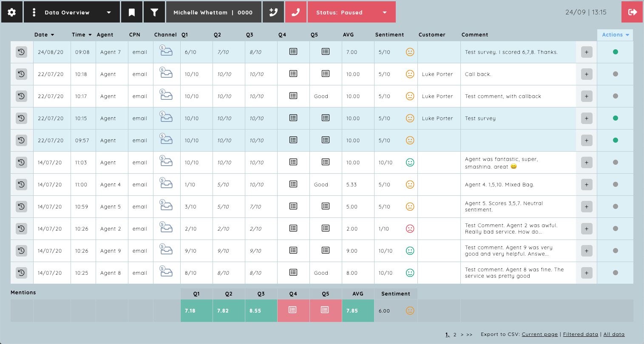This screenshot has width=644, height=344.
Task: Open Q4 notes icon for Agent 7 row
Action: (x=293, y=52)
